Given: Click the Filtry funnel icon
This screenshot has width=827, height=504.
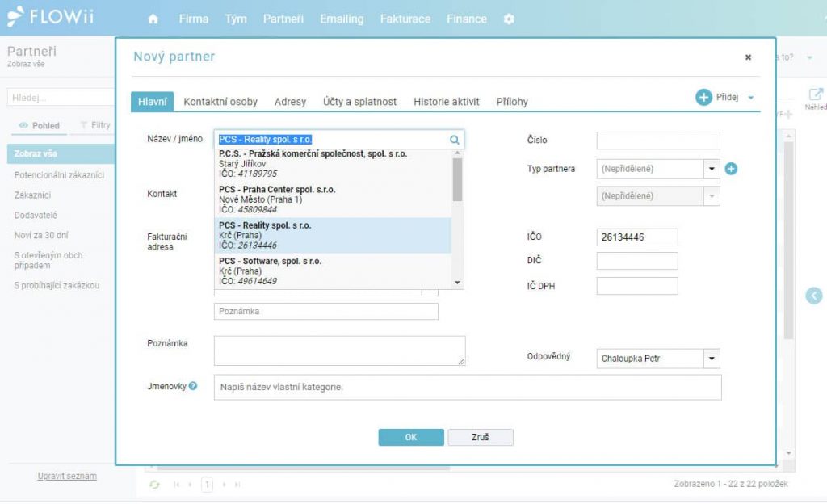Looking at the screenshot, I should tap(84, 125).
